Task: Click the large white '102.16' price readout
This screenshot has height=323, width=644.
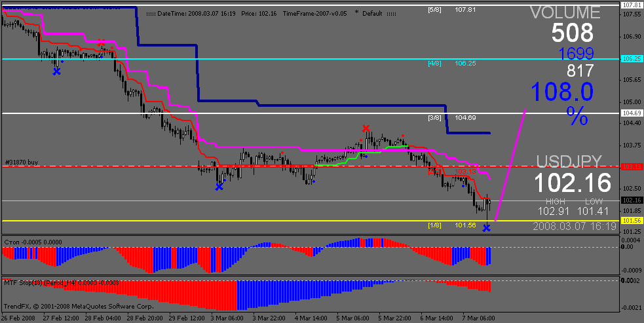Action: tap(573, 183)
